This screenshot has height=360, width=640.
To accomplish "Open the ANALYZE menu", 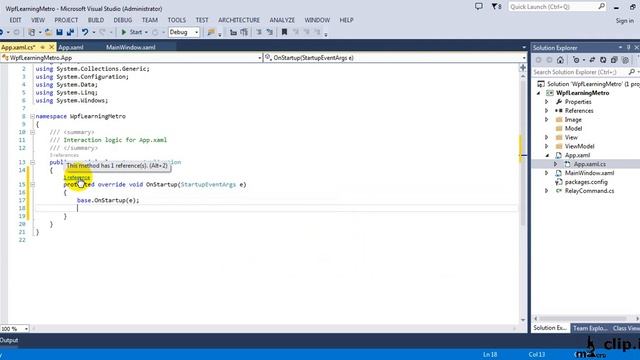I will tap(282, 20).
